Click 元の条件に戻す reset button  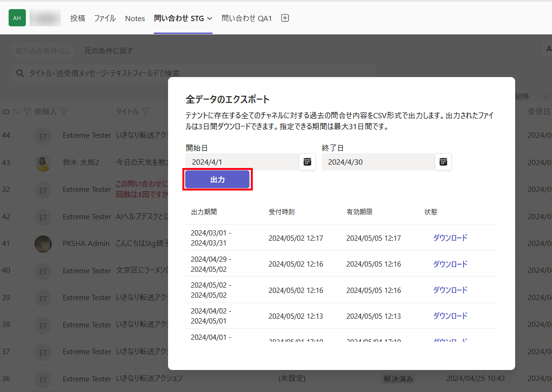(108, 51)
